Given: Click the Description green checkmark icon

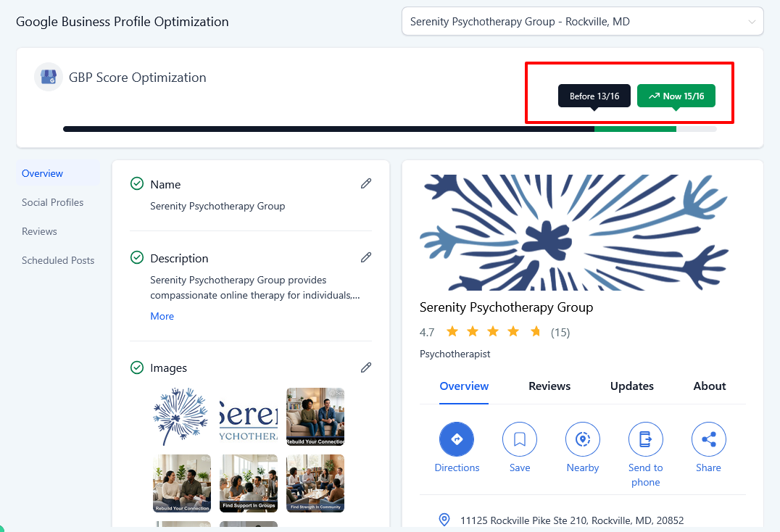Looking at the screenshot, I should point(137,257).
